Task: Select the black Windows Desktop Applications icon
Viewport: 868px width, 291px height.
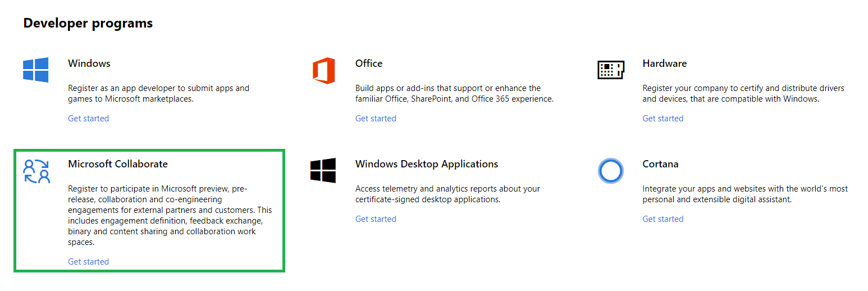Action: tap(323, 170)
